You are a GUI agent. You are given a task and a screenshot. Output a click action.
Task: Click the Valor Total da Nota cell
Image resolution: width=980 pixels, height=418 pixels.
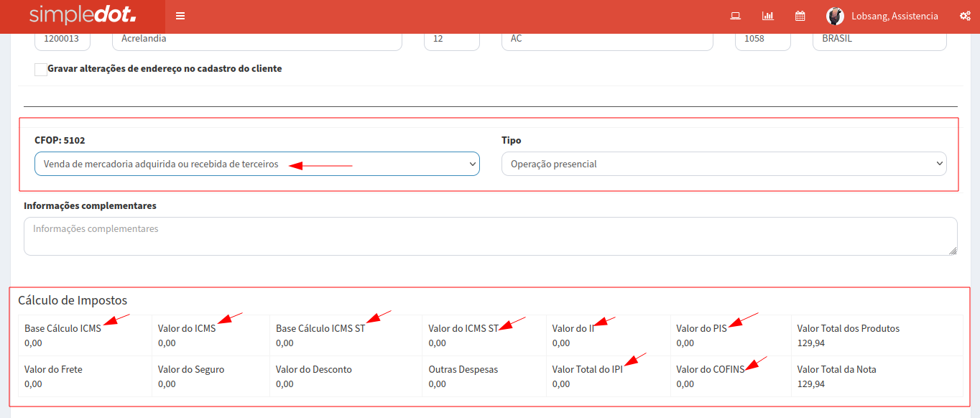876,376
